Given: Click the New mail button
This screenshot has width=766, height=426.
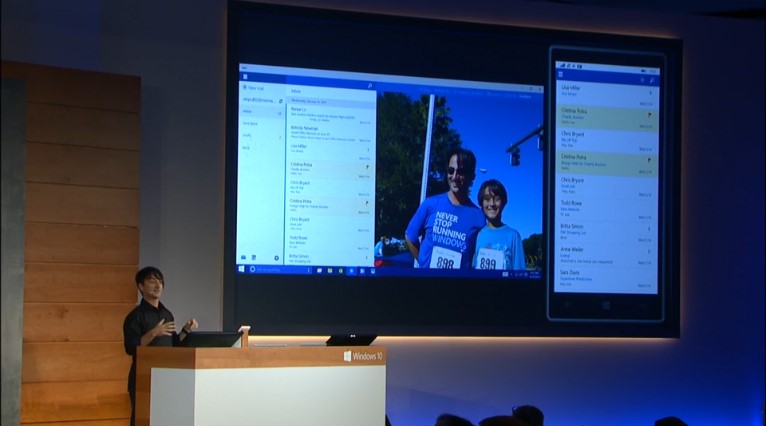Looking at the screenshot, I should tap(258, 88).
